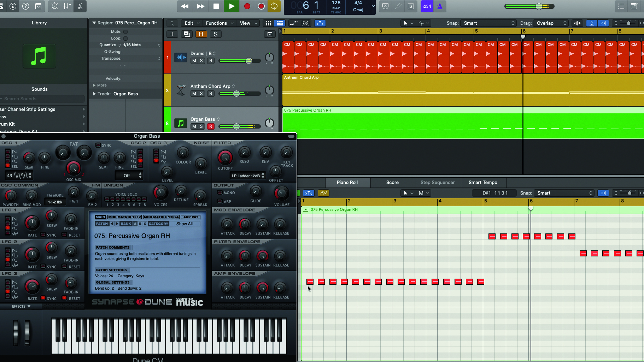The width and height of the screenshot is (644, 362).
Task: Open the Drag Overlap dropdown
Action: click(551, 23)
